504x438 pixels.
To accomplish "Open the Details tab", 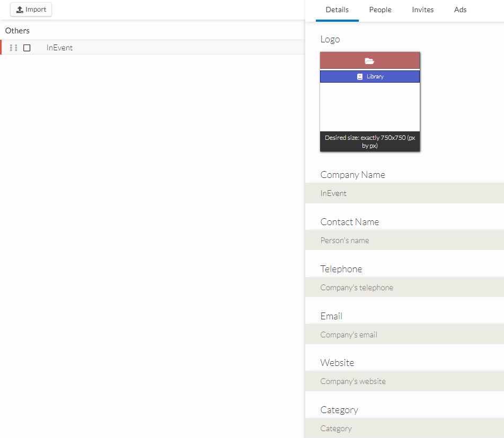I will (337, 10).
